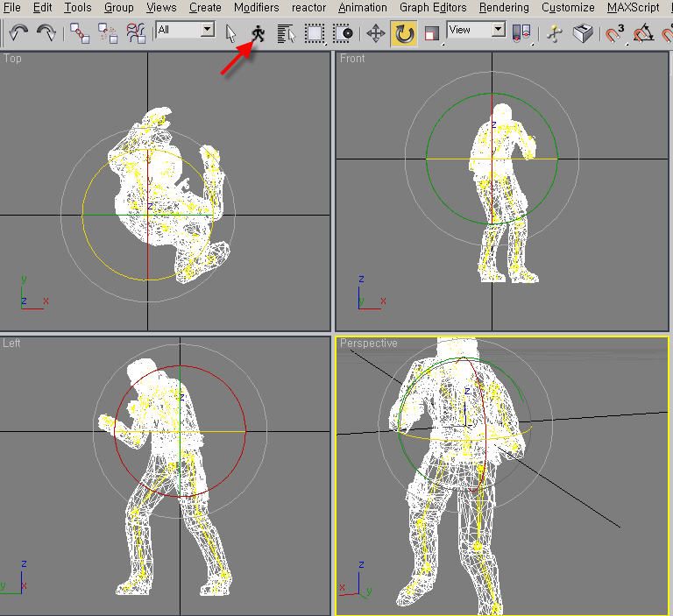Image resolution: width=673 pixels, height=616 pixels.
Task: Open the Modifiers menu
Action: coord(256,7)
